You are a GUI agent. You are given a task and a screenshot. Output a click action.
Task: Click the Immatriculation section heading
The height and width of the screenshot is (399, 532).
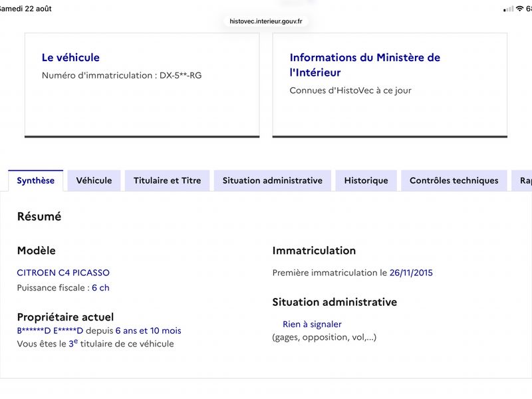(x=314, y=251)
